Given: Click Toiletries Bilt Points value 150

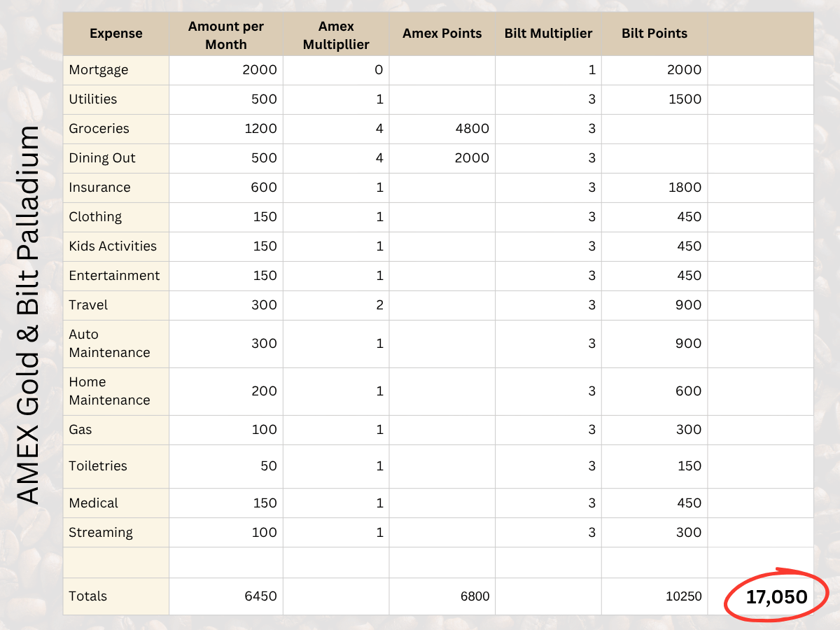Looking at the screenshot, I should coord(689,466).
